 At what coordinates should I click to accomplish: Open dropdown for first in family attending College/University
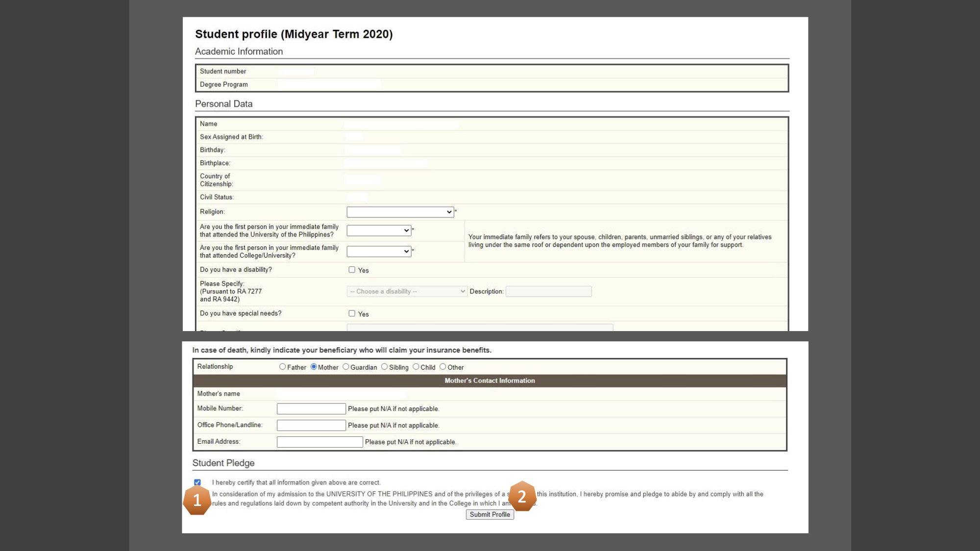(x=378, y=252)
